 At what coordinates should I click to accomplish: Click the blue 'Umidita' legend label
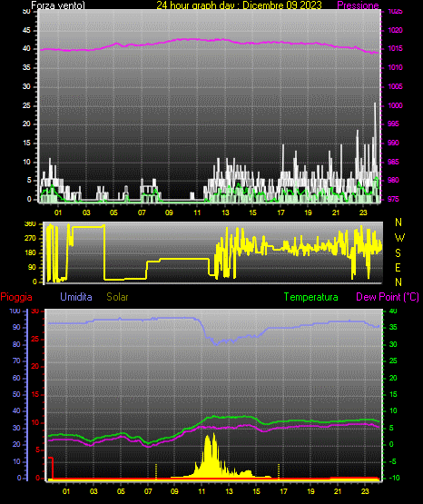(76, 297)
